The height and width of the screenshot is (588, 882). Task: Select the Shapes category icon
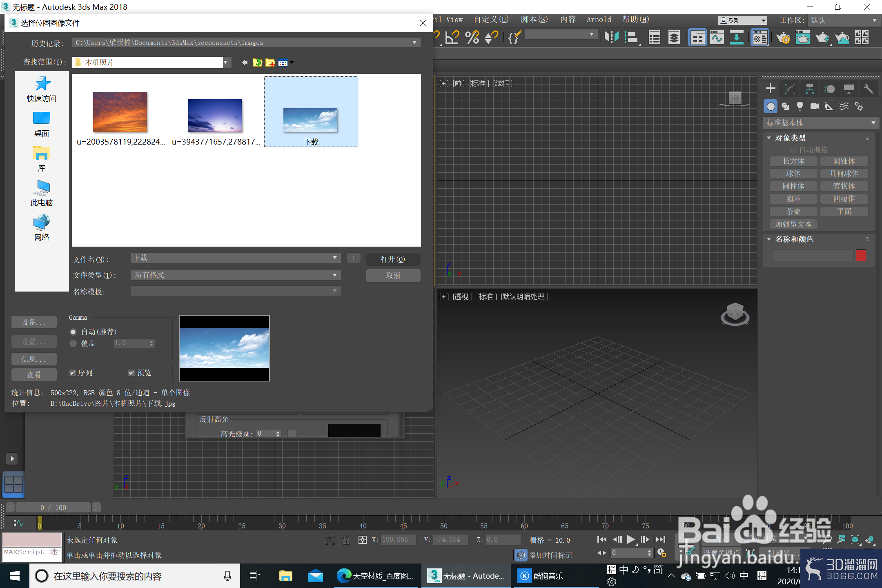click(785, 107)
